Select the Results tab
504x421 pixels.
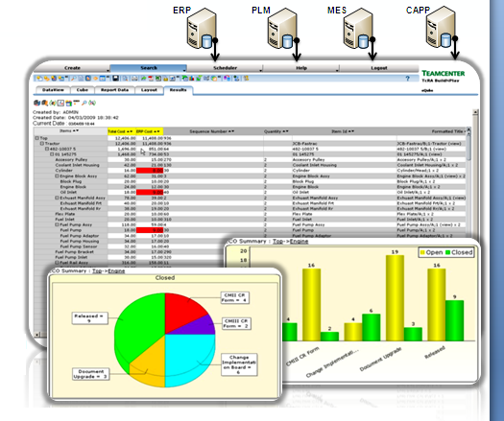[x=178, y=90]
